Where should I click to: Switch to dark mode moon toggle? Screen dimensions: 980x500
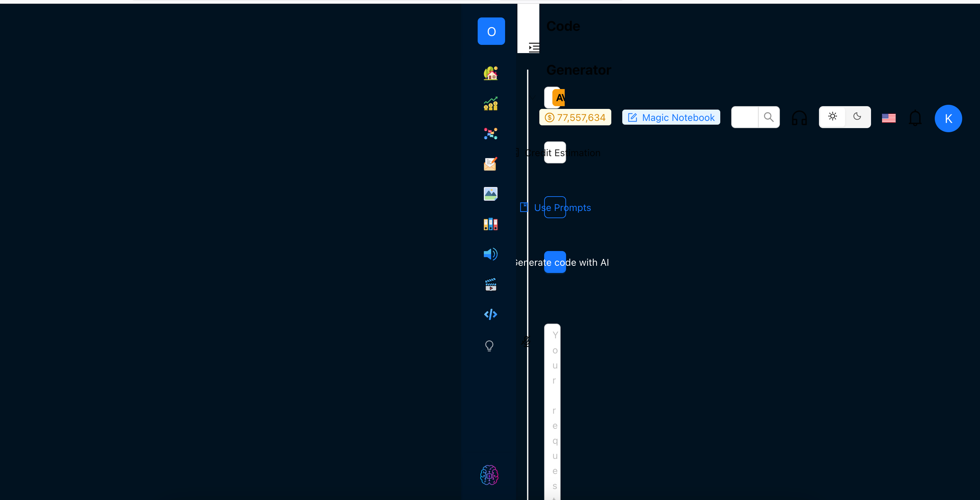pyautogui.click(x=857, y=116)
